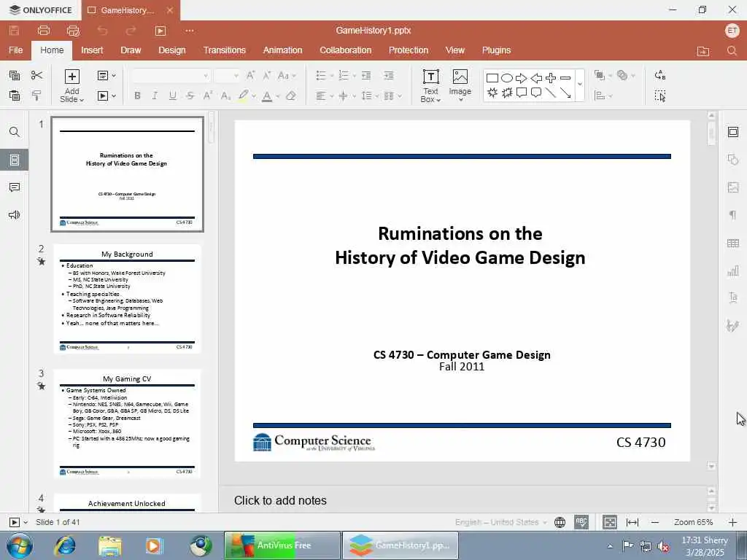Switch to the Design tab
Screen dimensions: 747x560
172,50
